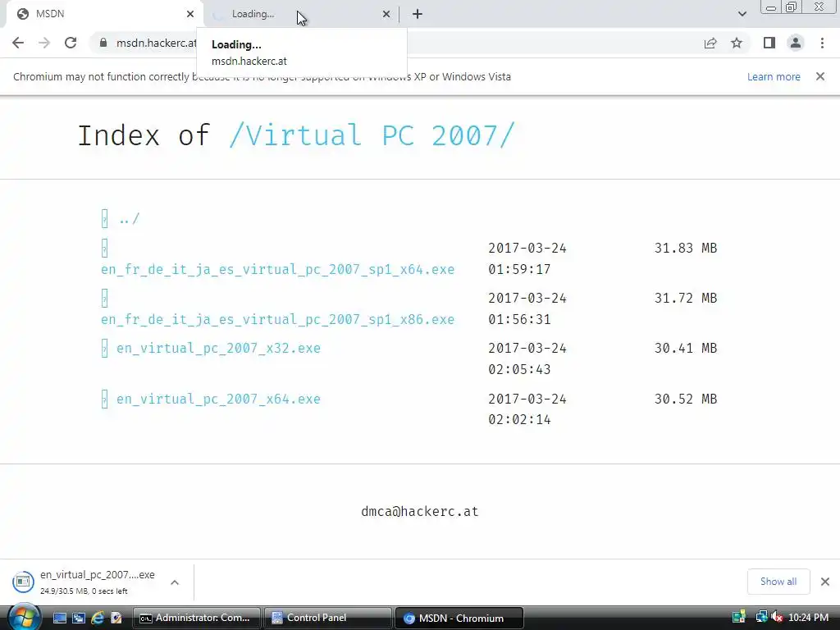The height and width of the screenshot is (630, 840).
Task: Click the fourth quick launch icon
Action: click(x=116, y=619)
